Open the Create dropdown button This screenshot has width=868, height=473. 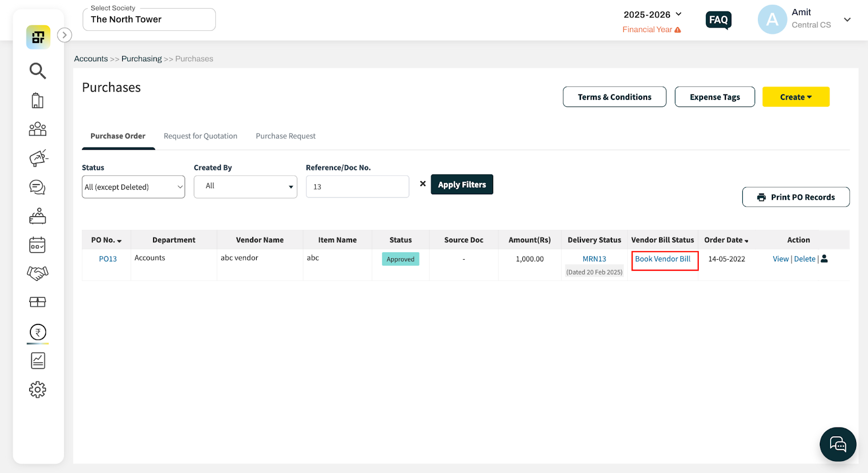coord(796,97)
